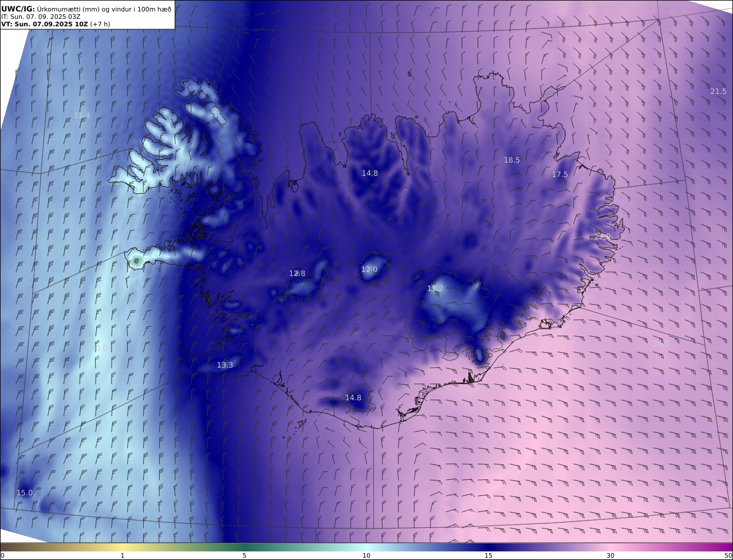
Task: Click the faint 28.0 value label over the sea
Action: click(x=661, y=344)
